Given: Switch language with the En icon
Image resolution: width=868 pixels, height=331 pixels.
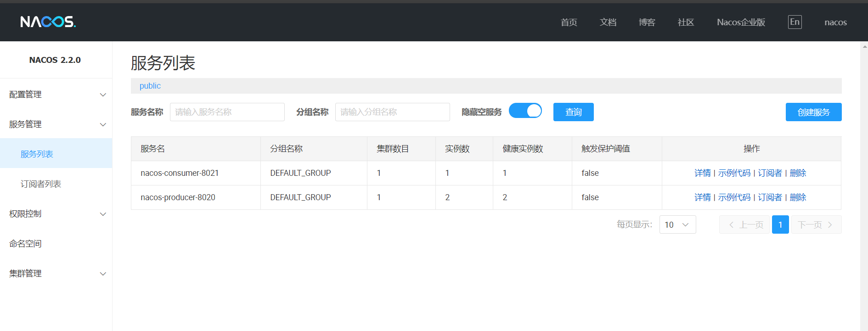Looking at the screenshot, I should [795, 22].
